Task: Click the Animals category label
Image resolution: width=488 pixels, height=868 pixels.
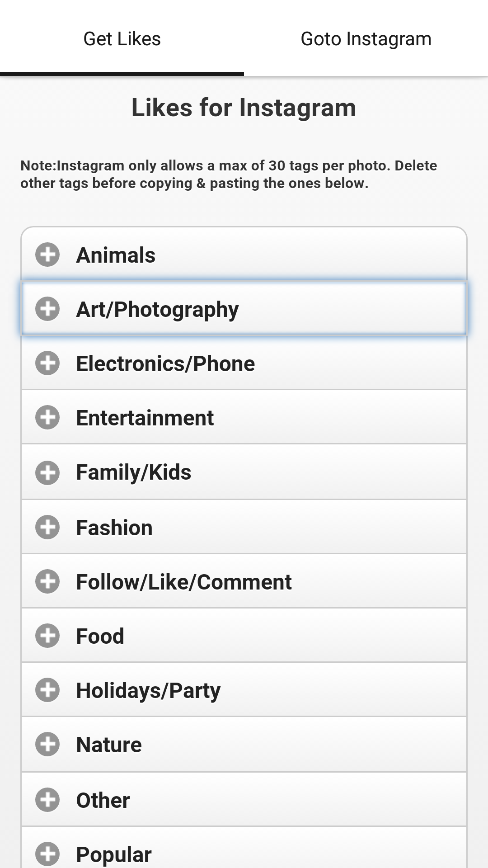Action: coord(116,255)
